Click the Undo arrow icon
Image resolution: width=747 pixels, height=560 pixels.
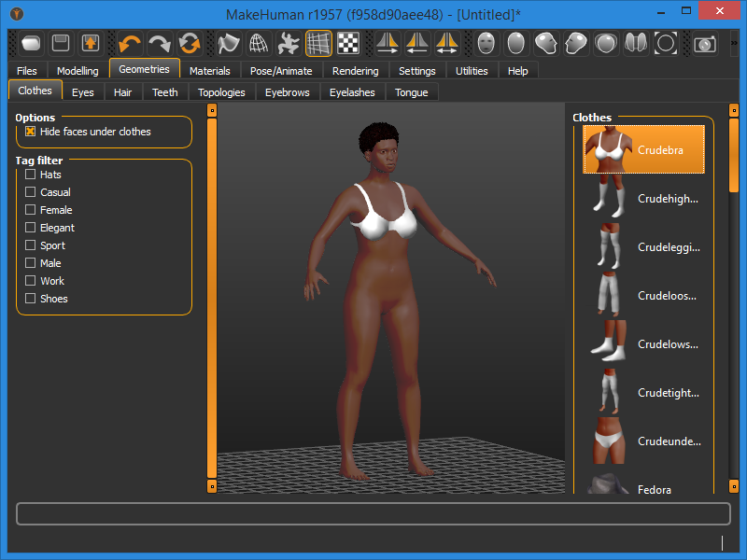130,43
